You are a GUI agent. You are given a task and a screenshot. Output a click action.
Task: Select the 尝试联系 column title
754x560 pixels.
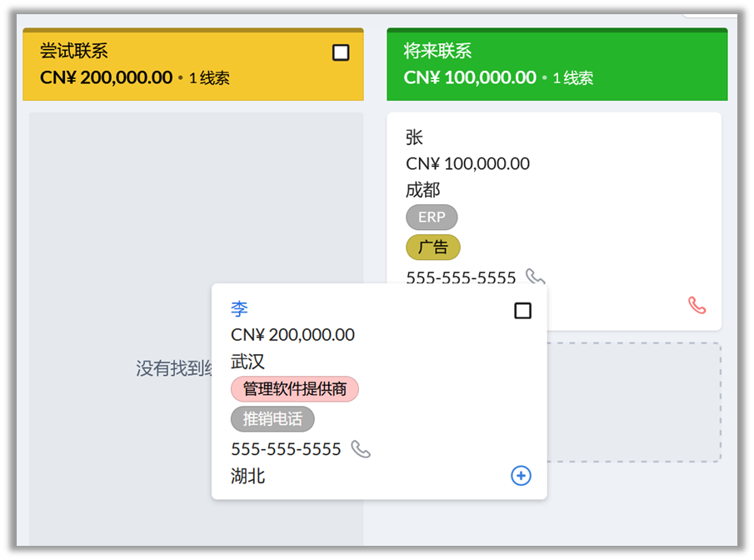(x=74, y=51)
